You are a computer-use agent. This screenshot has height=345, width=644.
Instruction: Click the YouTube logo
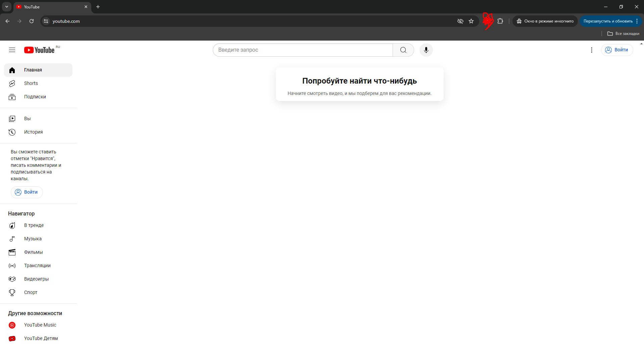39,50
